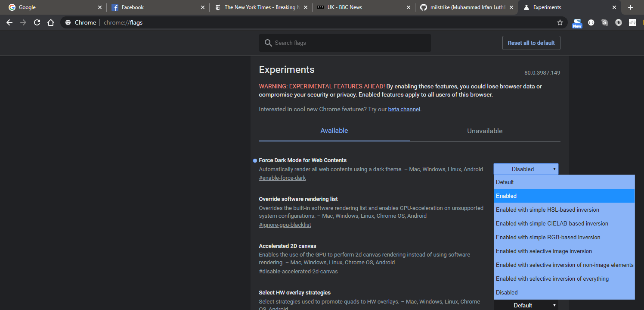This screenshot has width=644, height=310.
Task: Close the Facebook tab
Action: point(203,7)
